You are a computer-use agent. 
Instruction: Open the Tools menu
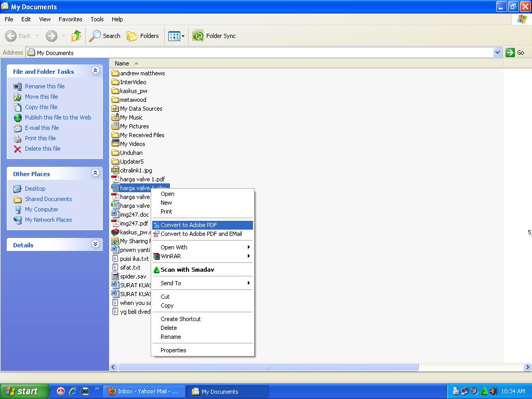point(97,19)
